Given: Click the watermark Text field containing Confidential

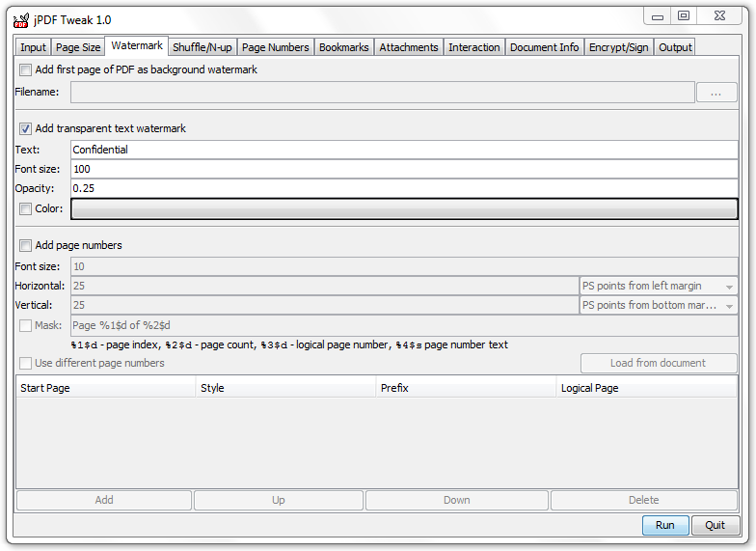Looking at the screenshot, I should pyautogui.click(x=404, y=150).
